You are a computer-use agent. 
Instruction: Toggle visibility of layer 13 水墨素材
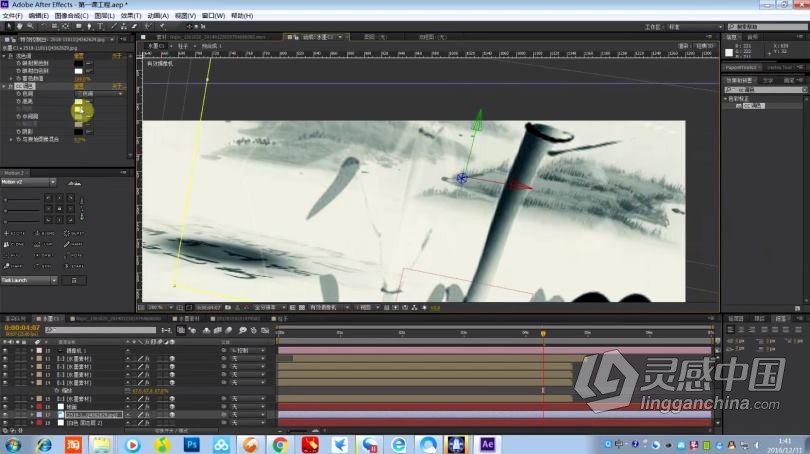(5, 374)
